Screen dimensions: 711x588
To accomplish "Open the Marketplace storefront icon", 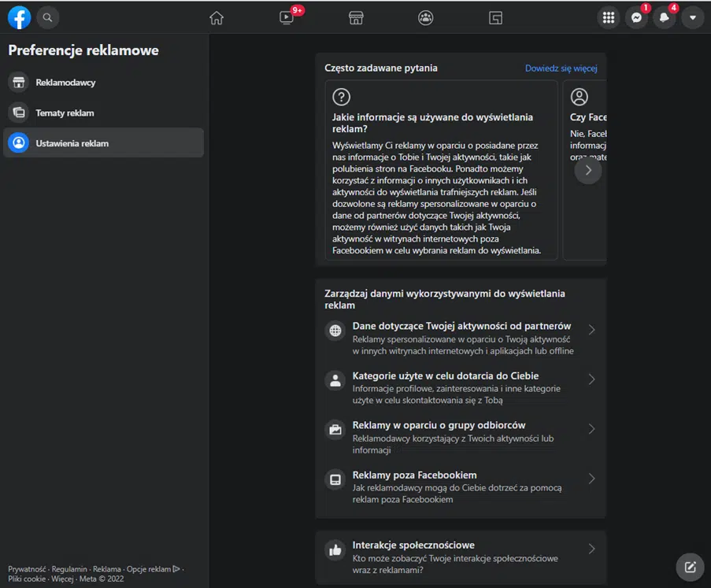I will click(356, 17).
